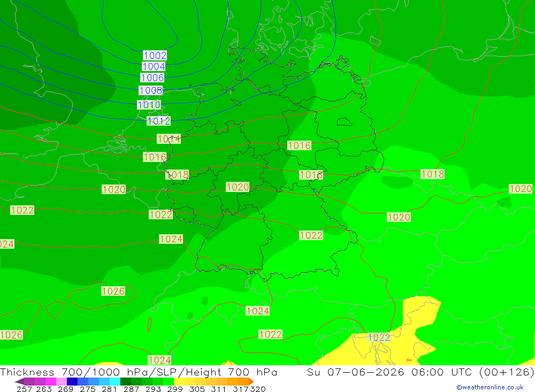Click the 1020 label over central Germany
The image size is (535, 392).
coord(238,187)
